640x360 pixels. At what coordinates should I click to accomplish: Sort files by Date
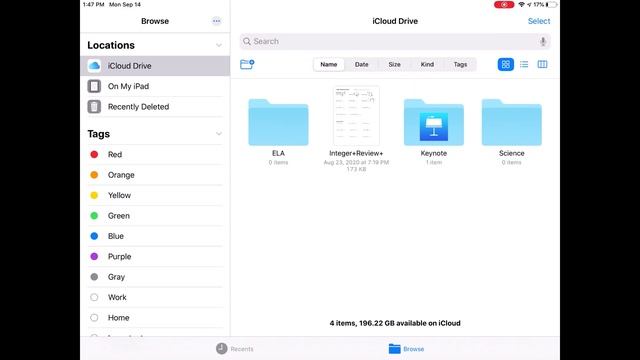362,64
